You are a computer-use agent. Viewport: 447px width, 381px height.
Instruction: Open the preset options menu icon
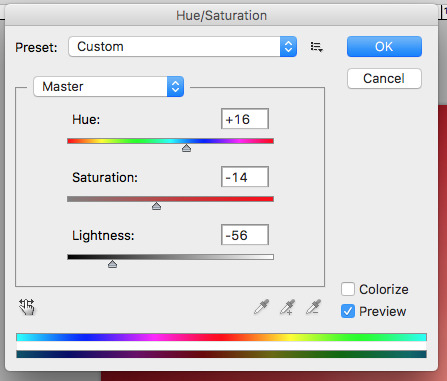316,47
